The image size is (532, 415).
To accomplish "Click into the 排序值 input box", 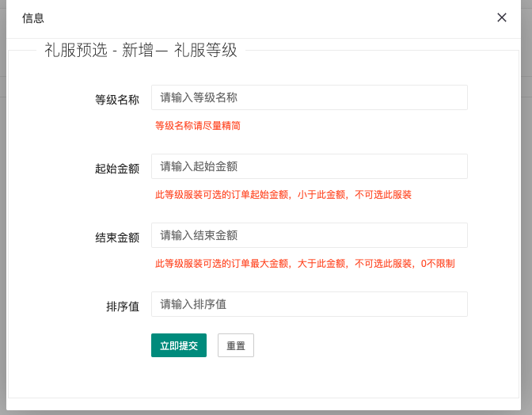I will (309, 304).
